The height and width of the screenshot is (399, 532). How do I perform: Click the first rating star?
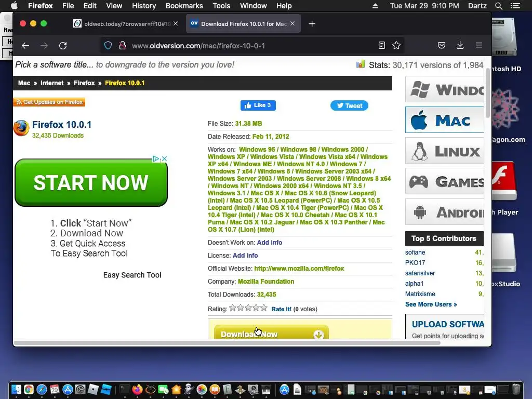point(233,308)
